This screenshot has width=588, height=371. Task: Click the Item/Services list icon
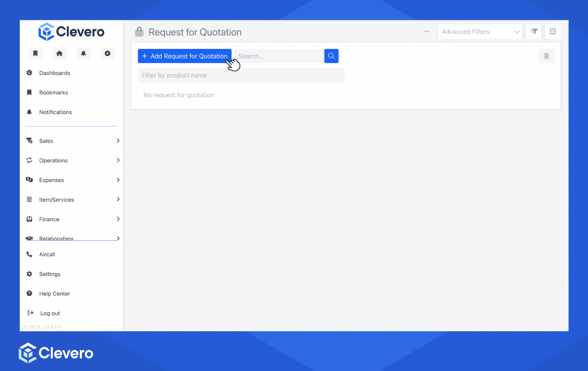(x=29, y=199)
